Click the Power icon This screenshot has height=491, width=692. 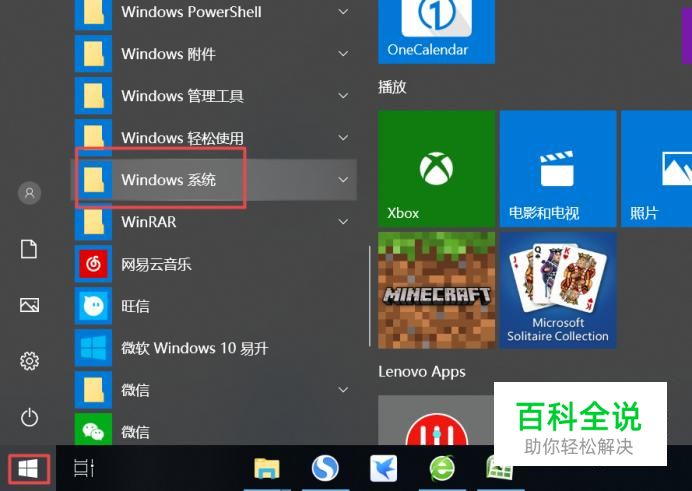click(29, 417)
